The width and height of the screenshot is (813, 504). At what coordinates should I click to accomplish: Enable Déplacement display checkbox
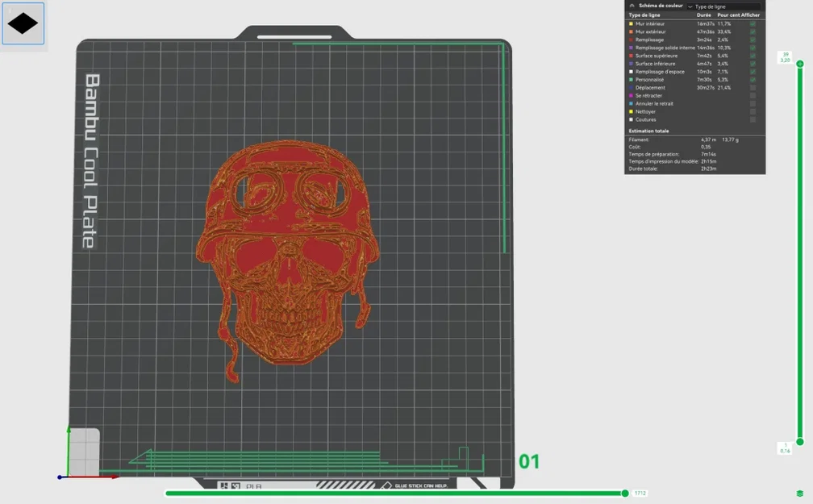753,88
